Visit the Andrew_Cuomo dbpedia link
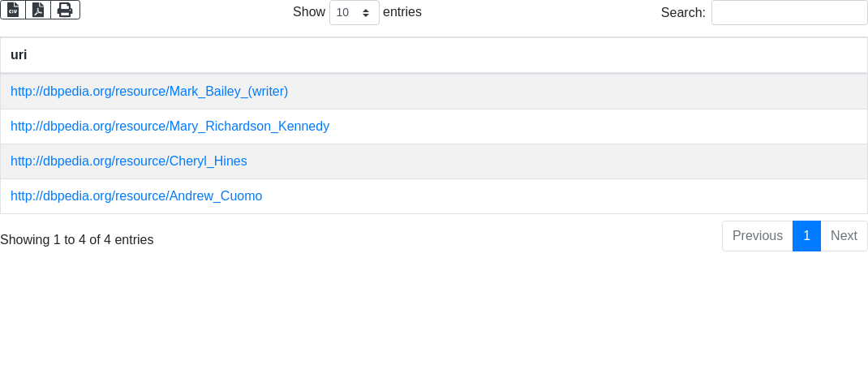The height and width of the screenshot is (365, 868). pyautogui.click(x=136, y=196)
